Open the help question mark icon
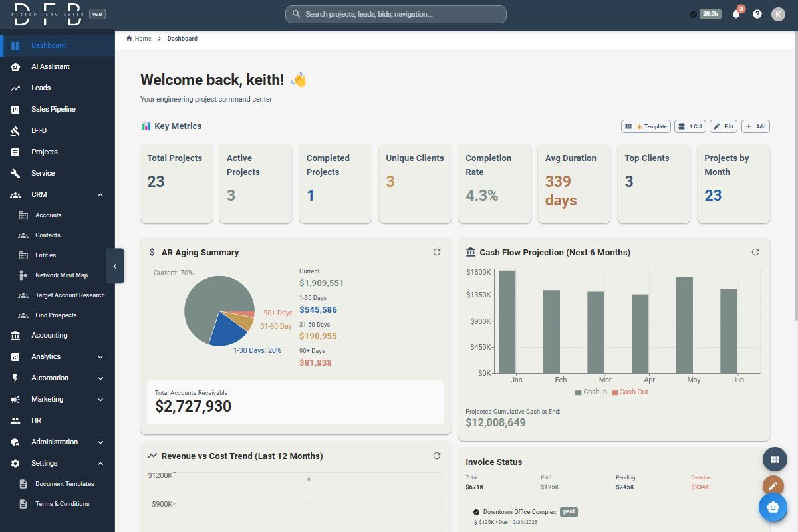The width and height of the screenshot is (798, 532). click(x=757, y=14)
